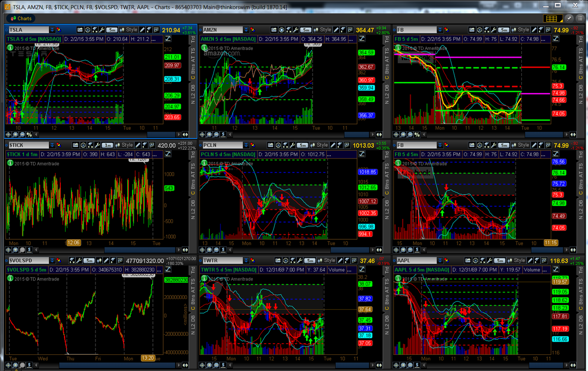The width and height of the screenshot is (588, 371).
Task: Open chart settings wrench in AMZN chart
Action: click(295, 30)
